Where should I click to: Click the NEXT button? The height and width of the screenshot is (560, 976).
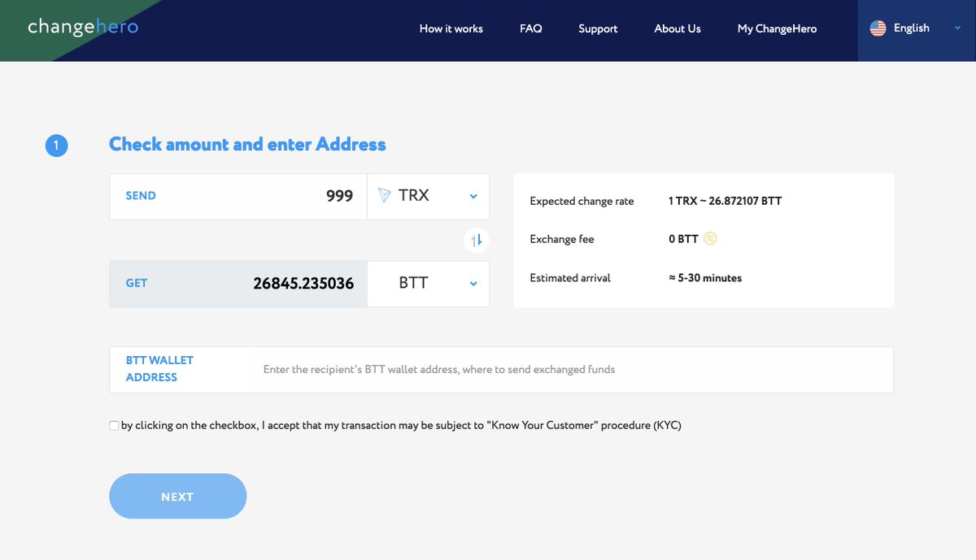tap(177, 496)
